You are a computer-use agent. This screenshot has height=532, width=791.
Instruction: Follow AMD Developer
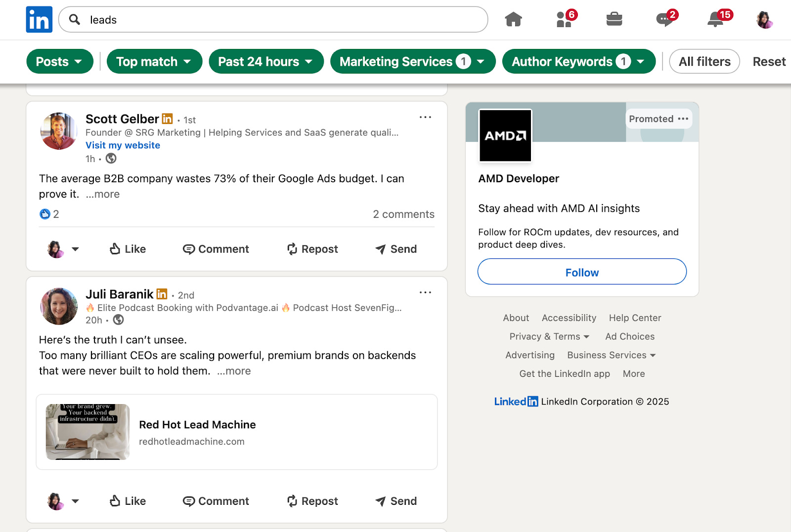point(582,272)
